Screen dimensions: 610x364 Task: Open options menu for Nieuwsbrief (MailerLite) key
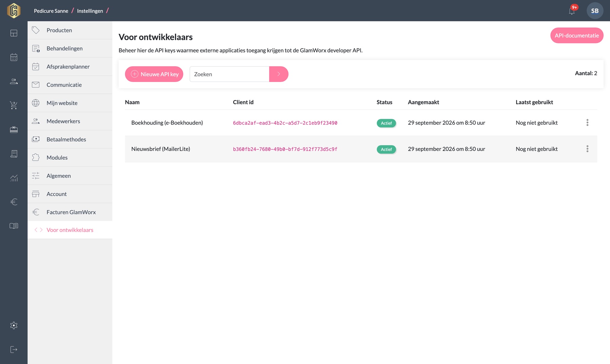(587, 149)
